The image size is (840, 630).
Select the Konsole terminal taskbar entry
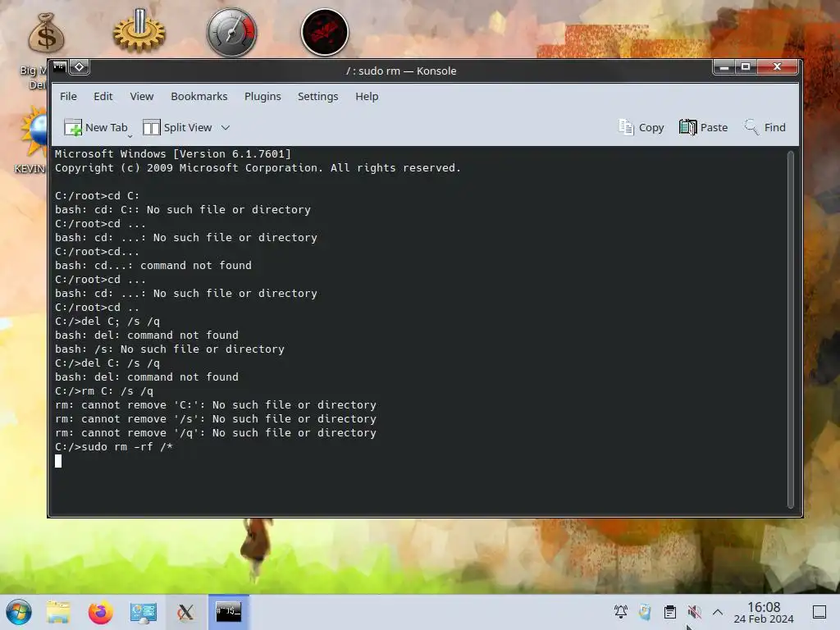tap(229, 612)
